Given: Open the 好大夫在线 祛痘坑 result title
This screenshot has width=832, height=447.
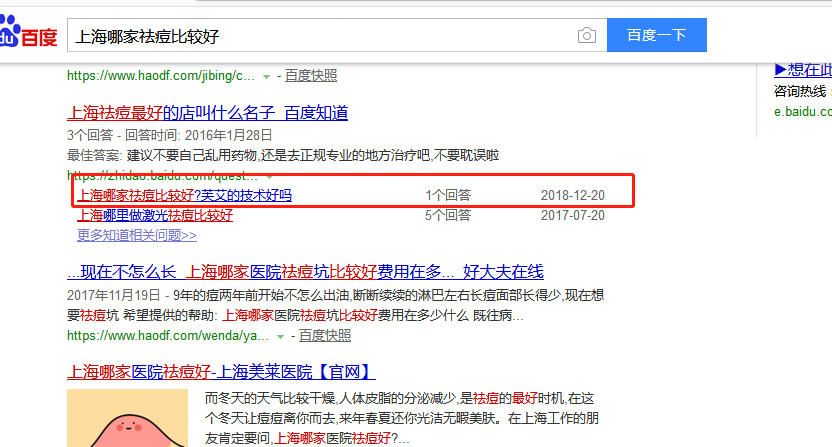Looking at the screenshot, I should (x=305, y=272).
